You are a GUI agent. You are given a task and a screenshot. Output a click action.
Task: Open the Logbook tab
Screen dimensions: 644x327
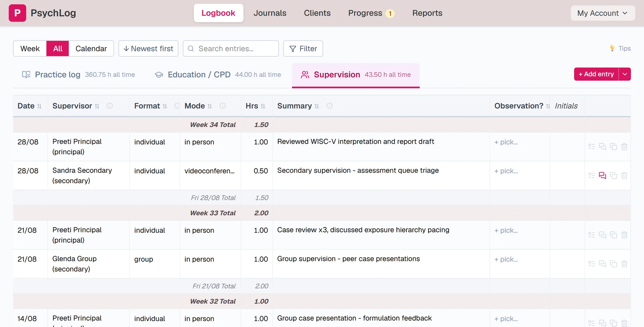(218, 13)
